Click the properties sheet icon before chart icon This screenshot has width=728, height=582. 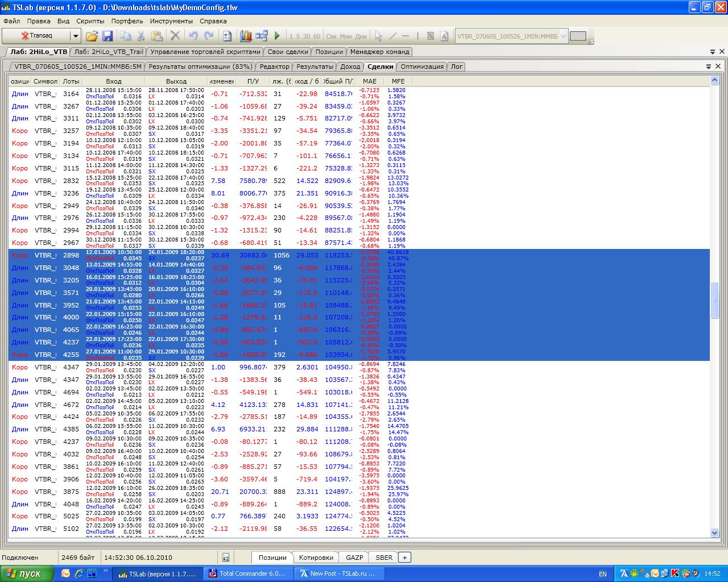coord(227,36)
